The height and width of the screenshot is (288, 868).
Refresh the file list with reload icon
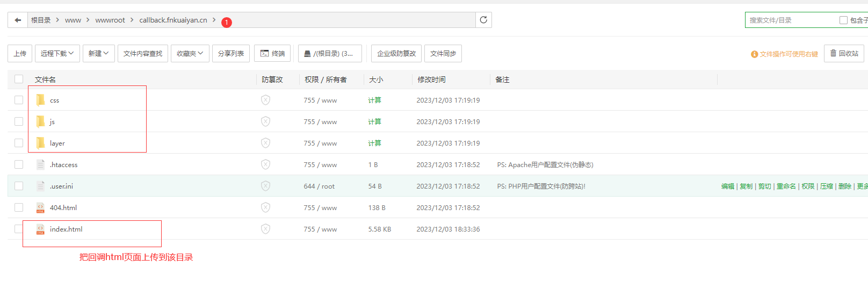[x=483, y=20]
